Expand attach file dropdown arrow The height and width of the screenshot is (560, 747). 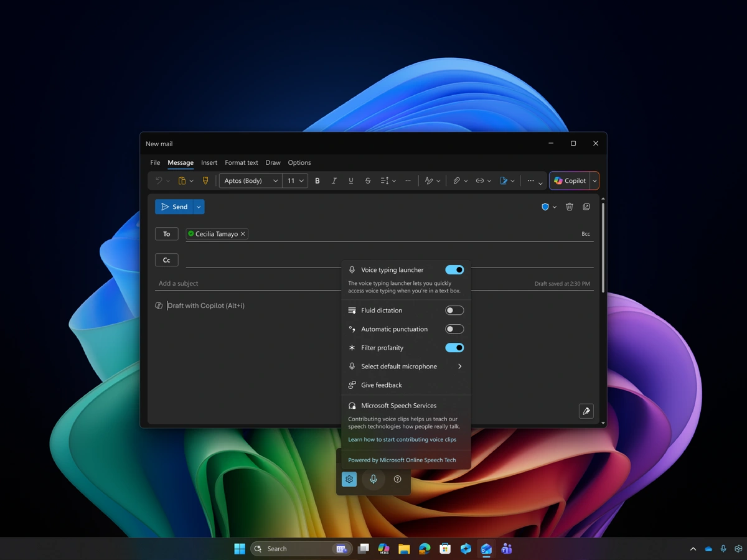466,181
